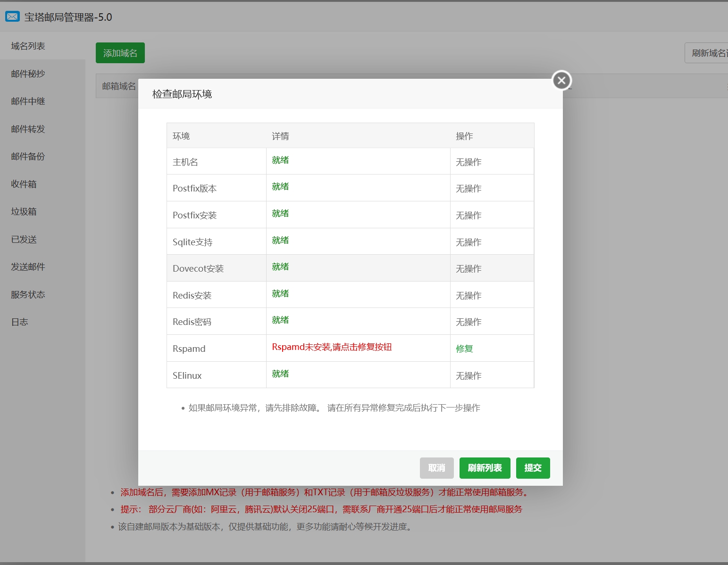Click the Dovecot安装 environment cell
This screenshot has width=728, height=565.
click(217, 268)
